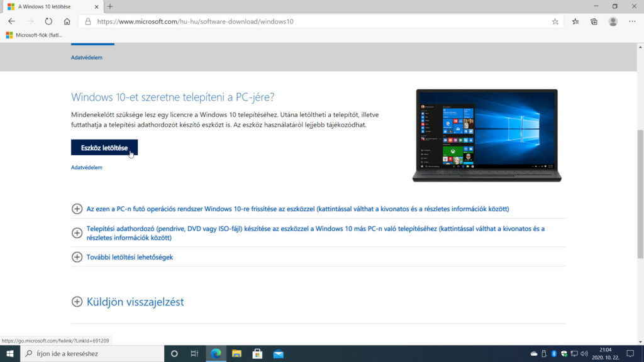Click the address bar URL field
Viewport: 644px width, 362px height.
(320, 21)
